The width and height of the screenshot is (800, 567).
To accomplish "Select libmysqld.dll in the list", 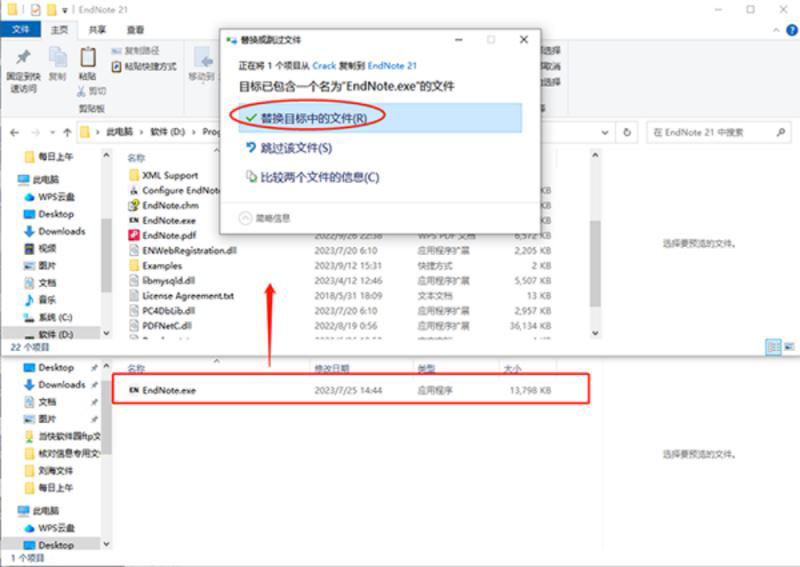I will click(x=168, y=281).
